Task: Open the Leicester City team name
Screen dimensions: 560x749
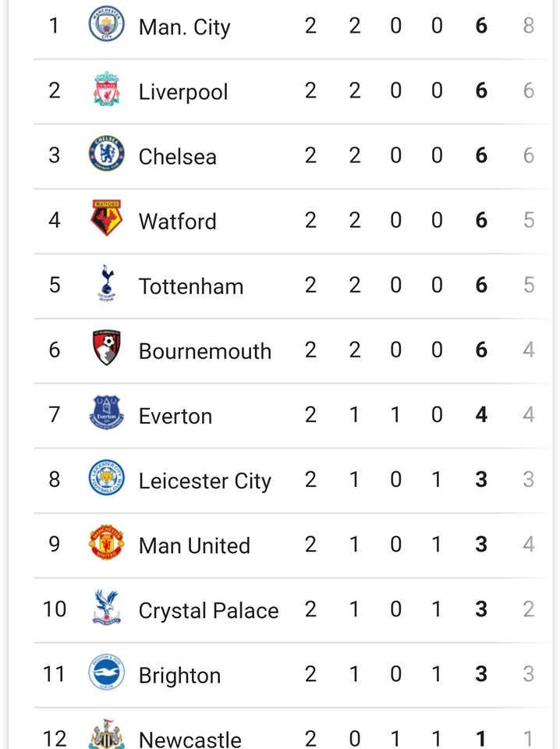Action: coord(205,481)
